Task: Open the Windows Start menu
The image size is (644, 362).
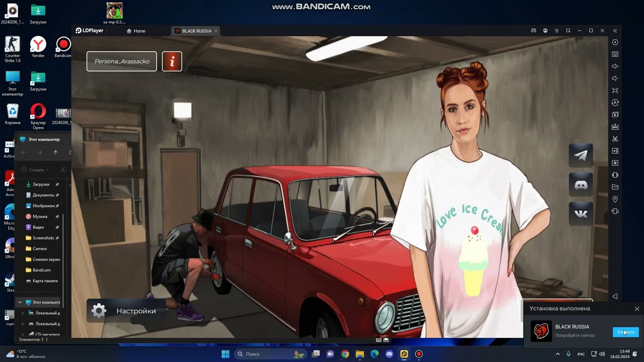Action: 225,354
